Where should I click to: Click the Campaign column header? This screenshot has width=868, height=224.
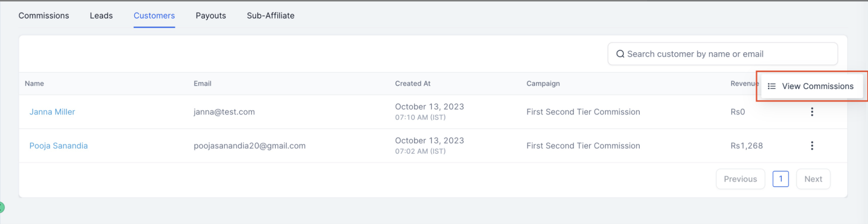click(543, 84)
